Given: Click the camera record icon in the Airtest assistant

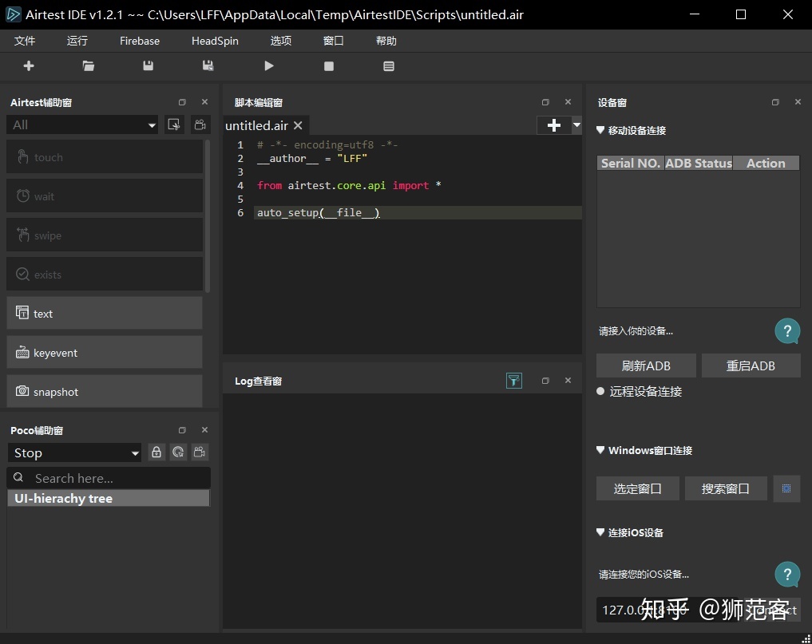Looking at the screenshot, I should click(200, 124).
